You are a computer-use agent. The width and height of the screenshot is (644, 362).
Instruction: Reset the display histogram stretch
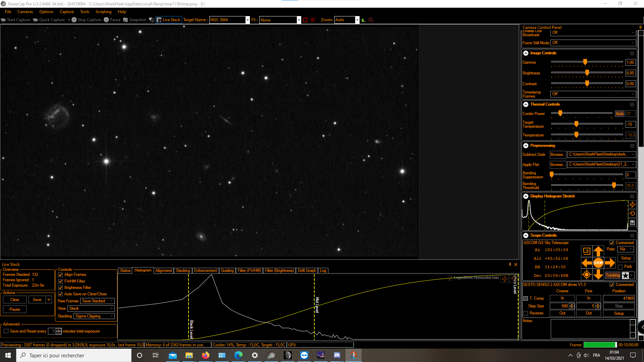click(632, 214)
